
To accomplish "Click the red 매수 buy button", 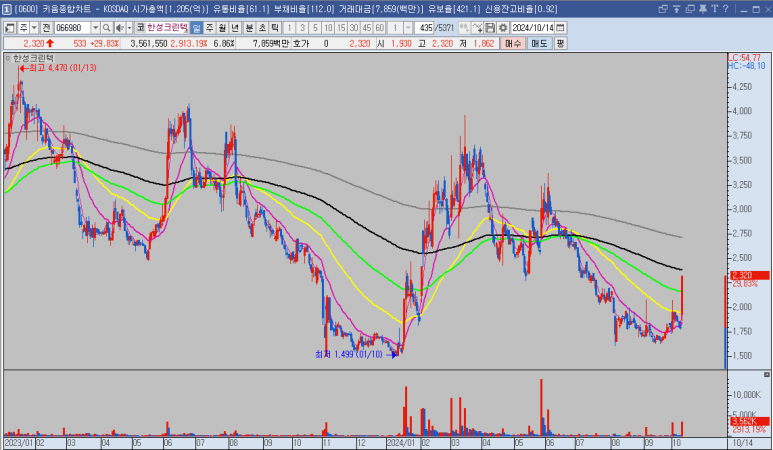I will (513, 43).
